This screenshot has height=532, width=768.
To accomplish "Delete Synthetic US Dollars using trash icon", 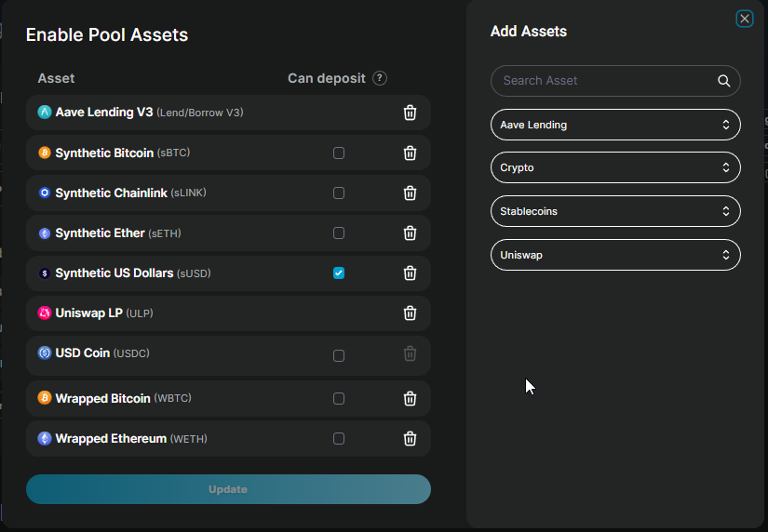I will (410, 273).
